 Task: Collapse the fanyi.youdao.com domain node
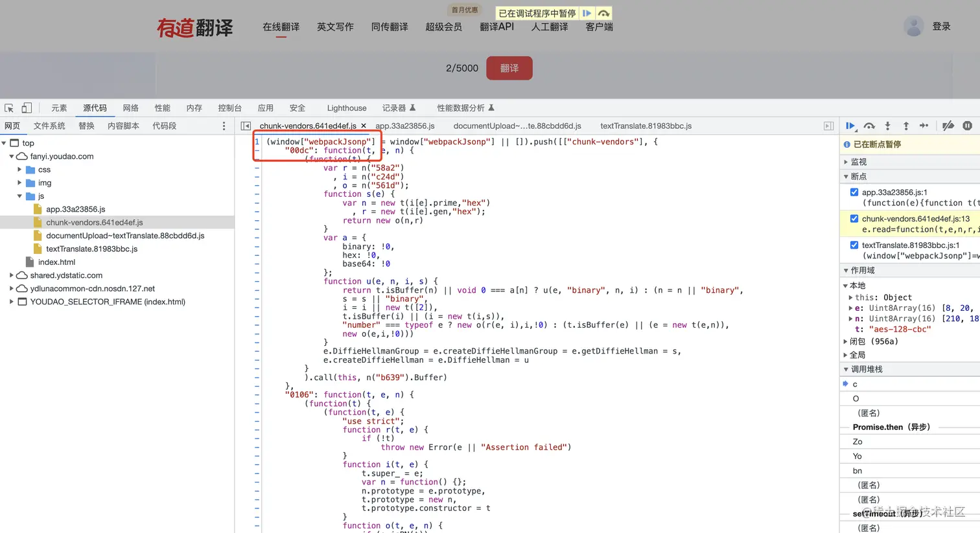(12, 156)
